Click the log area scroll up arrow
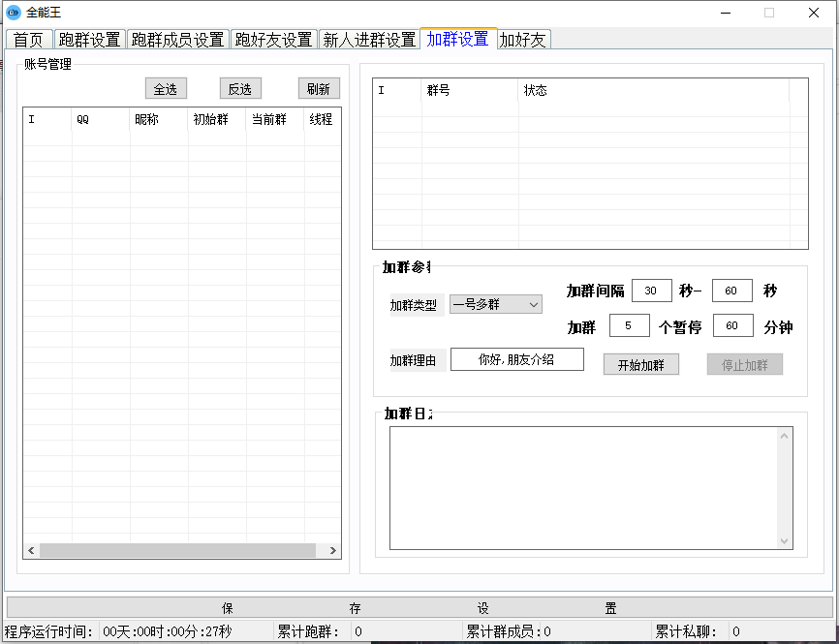The height and width of the screenshot is (644, 839). tap(785, 436)
